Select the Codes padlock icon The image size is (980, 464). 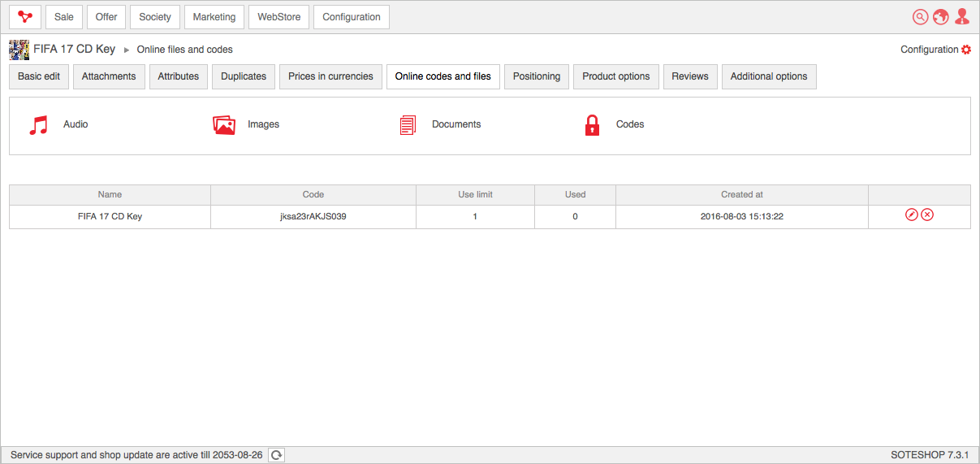tap(592, 124)
